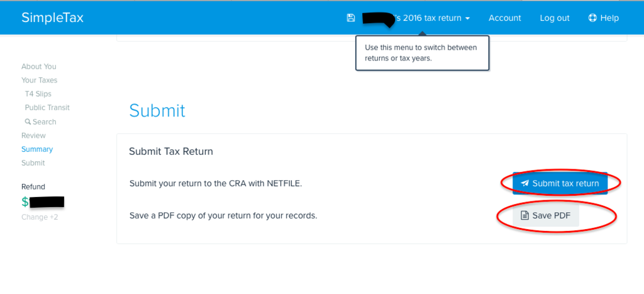Click the save floppy disk icon
The width and height of the screenshot is (644, 294).
point(351,18)
